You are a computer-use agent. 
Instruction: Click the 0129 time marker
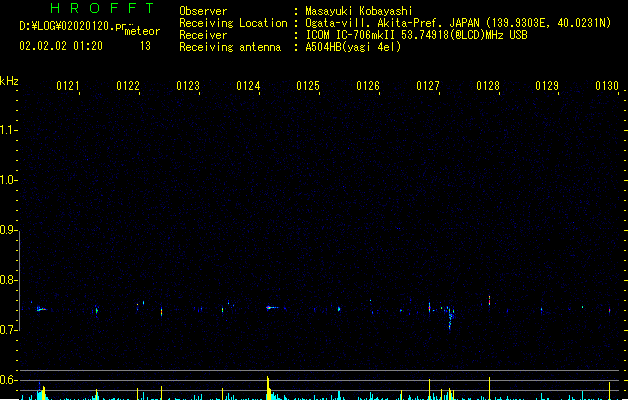coord(547,86)
